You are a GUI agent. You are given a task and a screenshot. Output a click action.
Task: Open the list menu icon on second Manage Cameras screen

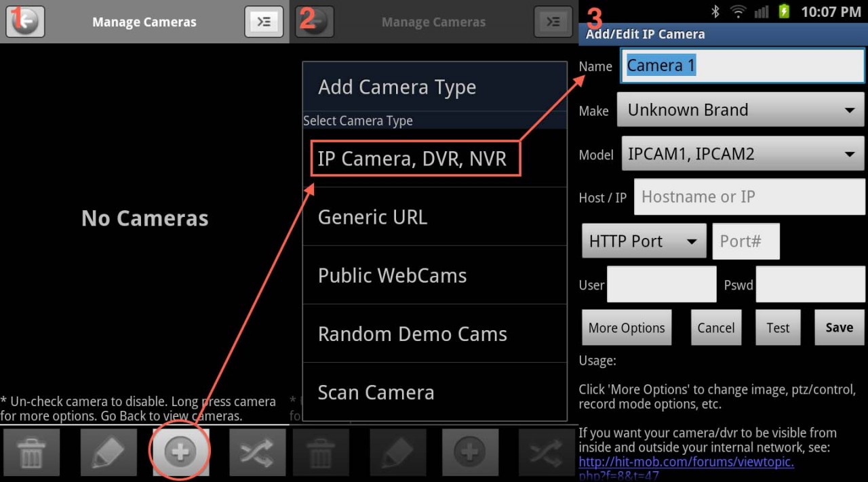pyautogui.click(x=553, y=21)
